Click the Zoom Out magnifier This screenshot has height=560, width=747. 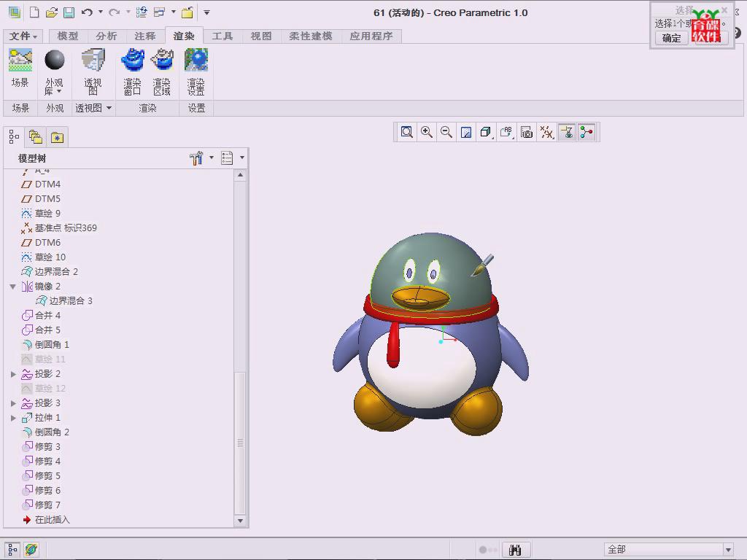[x=446, y=132]
